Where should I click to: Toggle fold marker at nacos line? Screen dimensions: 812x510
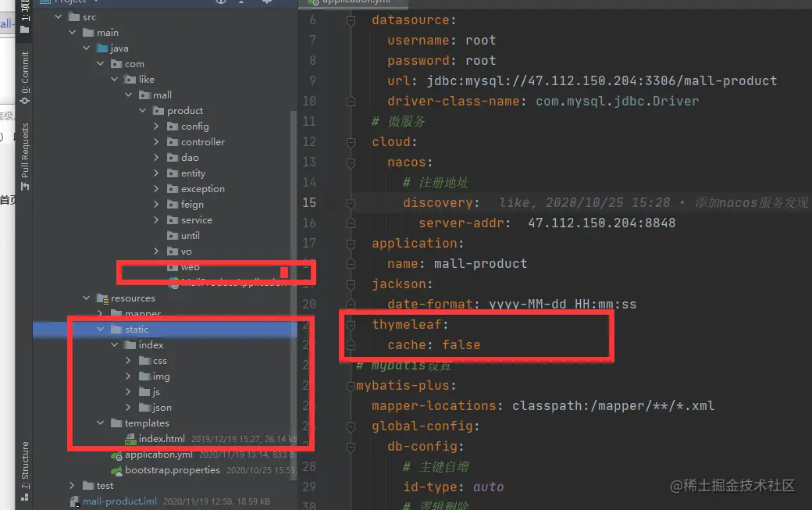tap(351, 162)
